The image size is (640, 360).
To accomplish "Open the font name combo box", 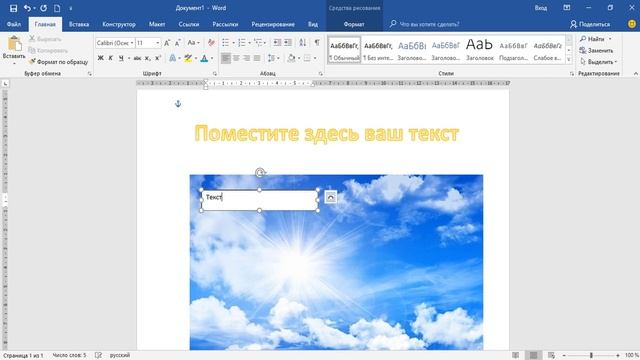I will (x=115, y=43).
